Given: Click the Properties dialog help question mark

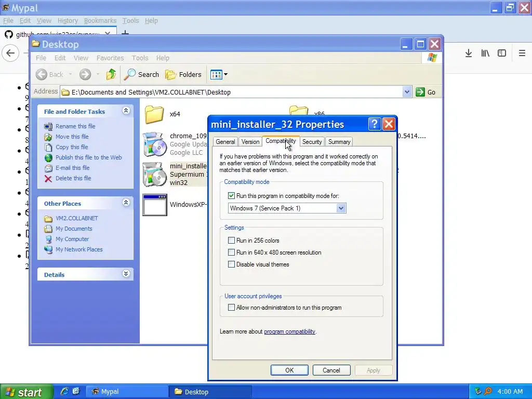Looking at the screenshot, I should (374, 124).
